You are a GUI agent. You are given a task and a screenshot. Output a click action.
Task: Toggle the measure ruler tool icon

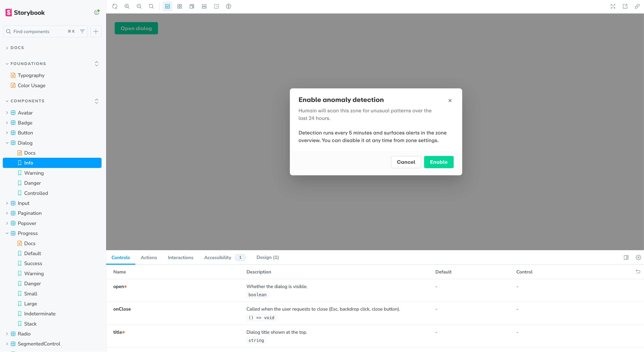point(204,7)
